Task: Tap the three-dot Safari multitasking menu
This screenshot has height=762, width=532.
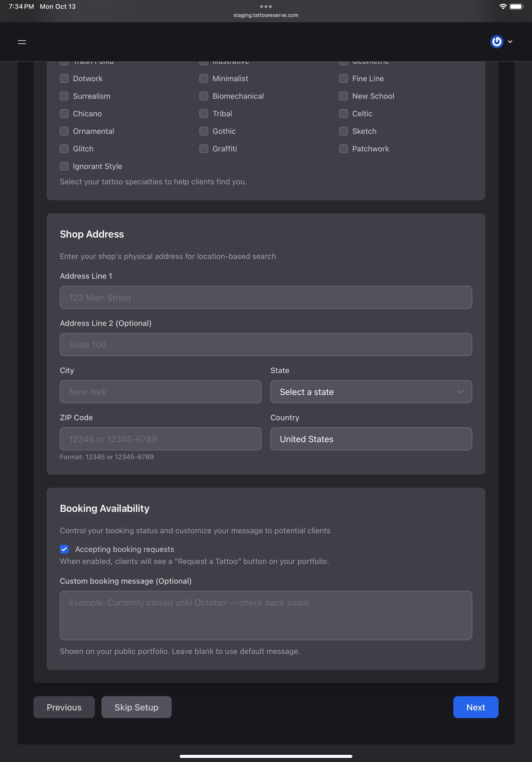Action: coord(266,7)
